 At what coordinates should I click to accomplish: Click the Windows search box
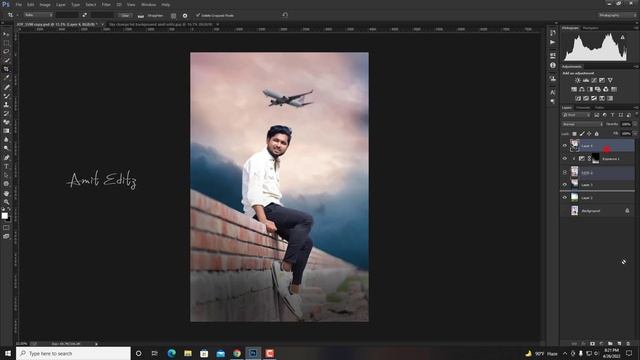[73, 353]
